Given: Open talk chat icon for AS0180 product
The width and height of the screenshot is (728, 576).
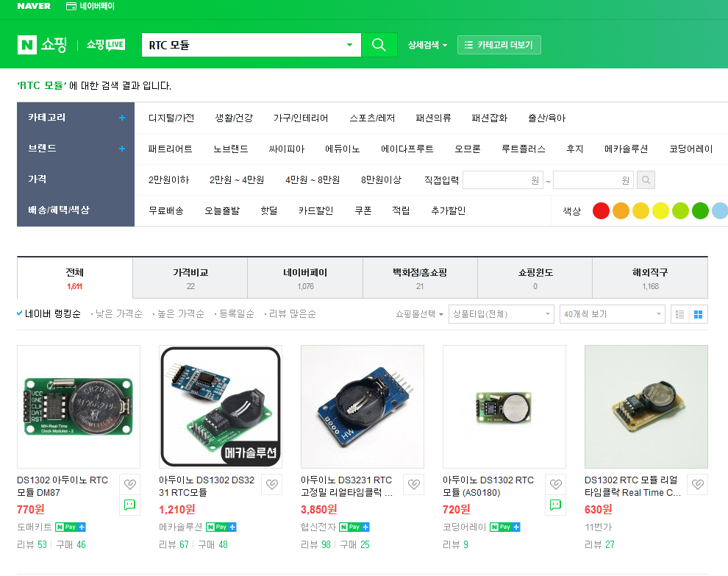Looking at the screenshot, I should (556, 505).
